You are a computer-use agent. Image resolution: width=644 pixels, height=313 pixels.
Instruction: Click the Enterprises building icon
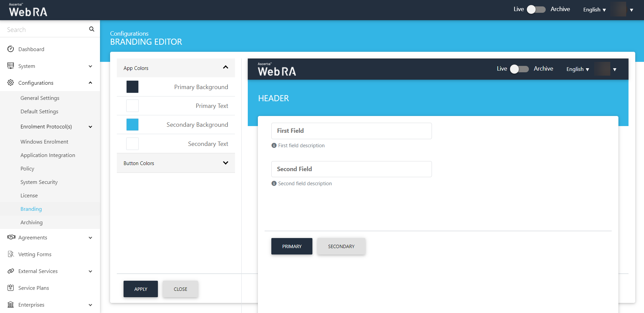click(x=11, y=305)
